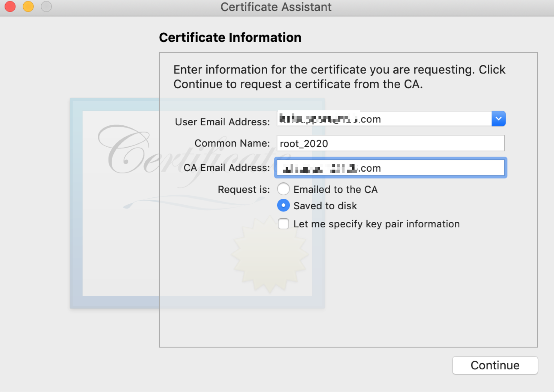Focus the Common Name field containing root_2020
The width and height of the screenshot is (554, 392).
[x=390, y=143]
